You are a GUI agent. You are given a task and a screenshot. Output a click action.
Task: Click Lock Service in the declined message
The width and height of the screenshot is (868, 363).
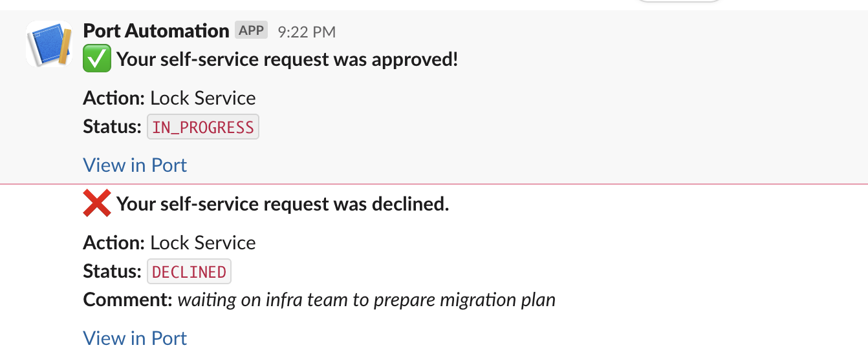coord(203,243)
